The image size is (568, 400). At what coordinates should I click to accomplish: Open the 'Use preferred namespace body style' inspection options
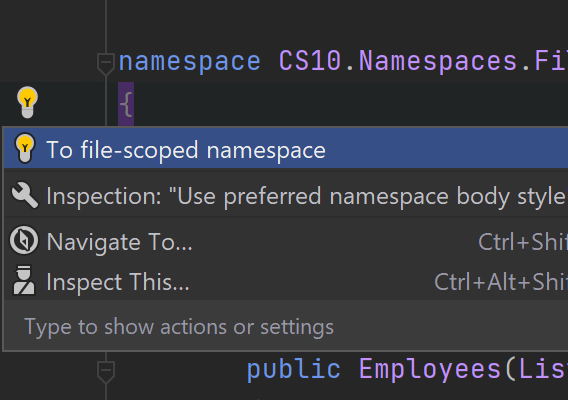(286, 196)
